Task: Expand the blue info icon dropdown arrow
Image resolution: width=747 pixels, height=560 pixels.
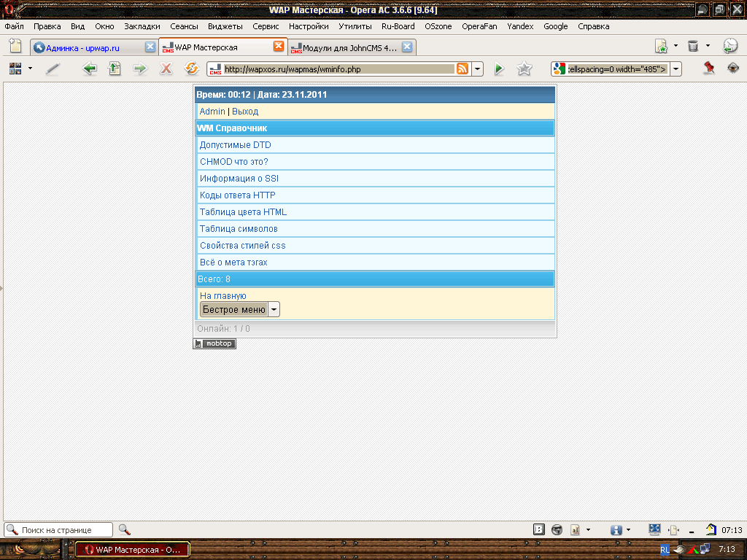Action: coord(628,529)
